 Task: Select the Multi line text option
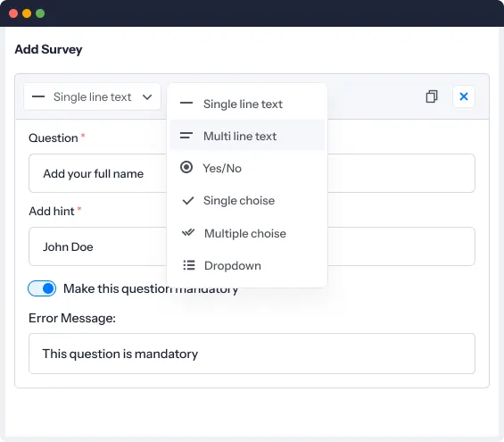coord(247,136)
